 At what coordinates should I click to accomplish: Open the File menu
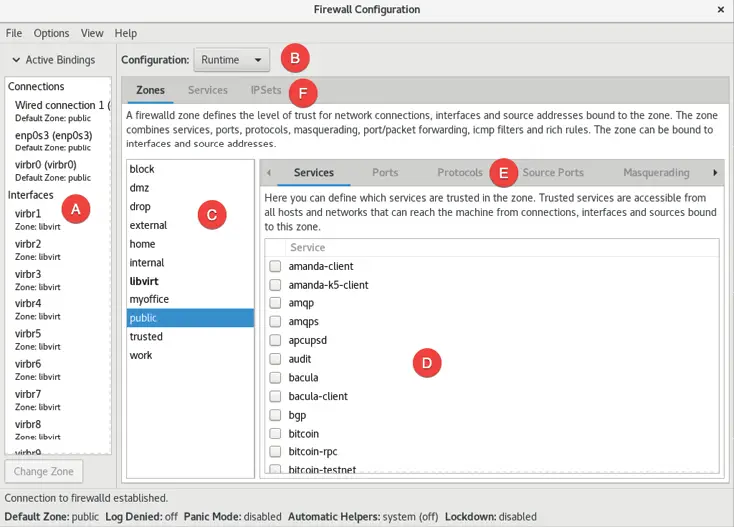point(14,33)
